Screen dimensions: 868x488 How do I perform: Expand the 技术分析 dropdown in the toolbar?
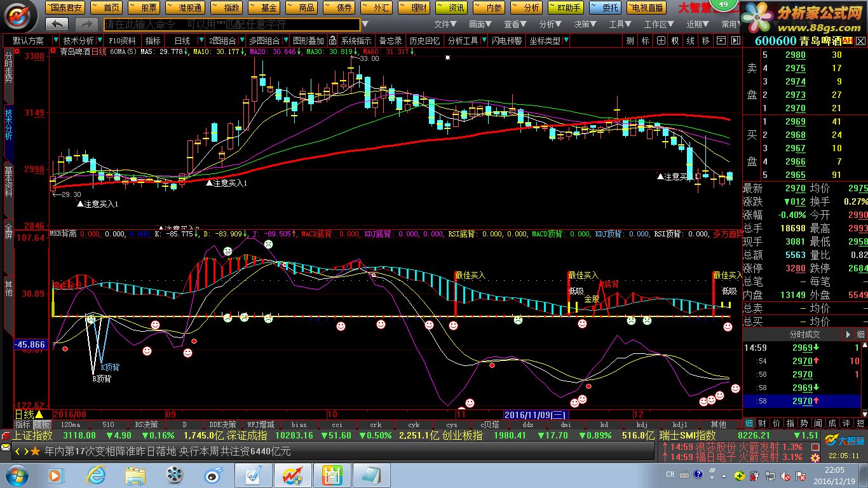click(x=99, y=41)
